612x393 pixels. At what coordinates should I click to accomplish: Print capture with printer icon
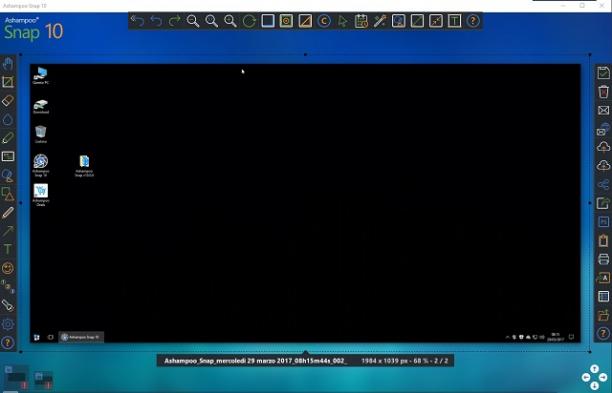click(603, 259)
